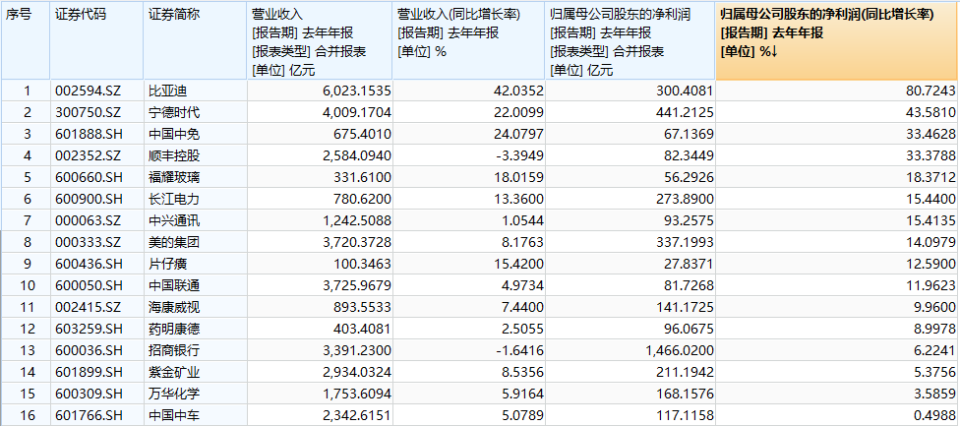Image resolution: width=960 pixels, height=426 pixels.
Task: Select stock code 002594.SZ
Action: click(x=88, y=91)
